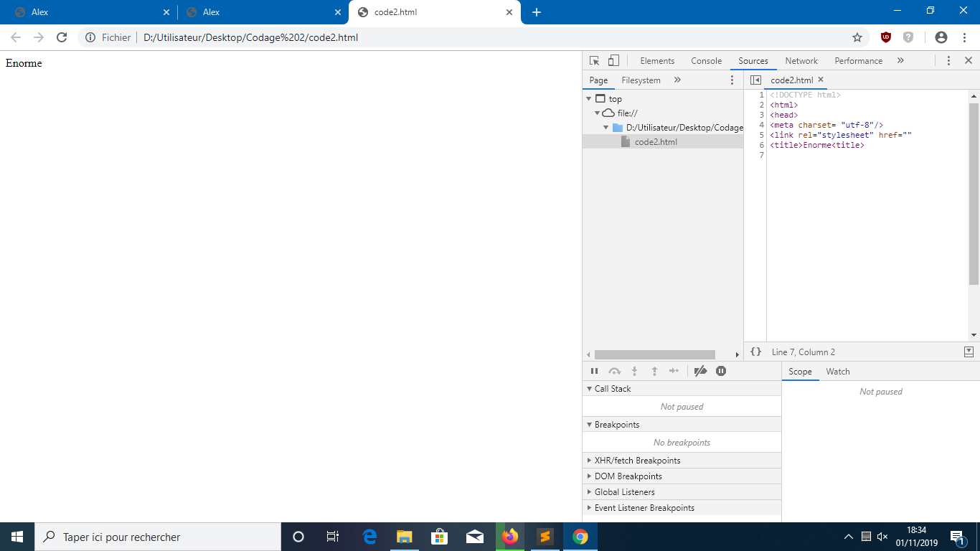980x551 pixels.
Task: Switch to the Watch tab
Action: [x=837, y=372]
